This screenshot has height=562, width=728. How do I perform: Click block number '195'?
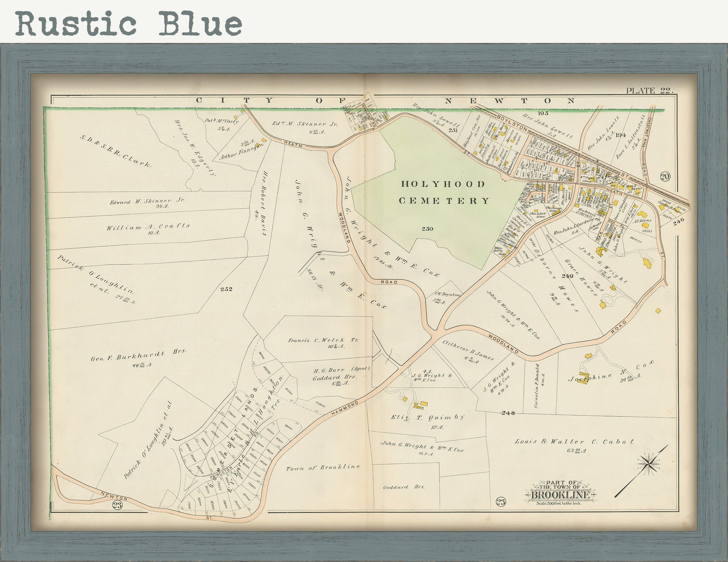pyautogui.click(x=543, y=114)
